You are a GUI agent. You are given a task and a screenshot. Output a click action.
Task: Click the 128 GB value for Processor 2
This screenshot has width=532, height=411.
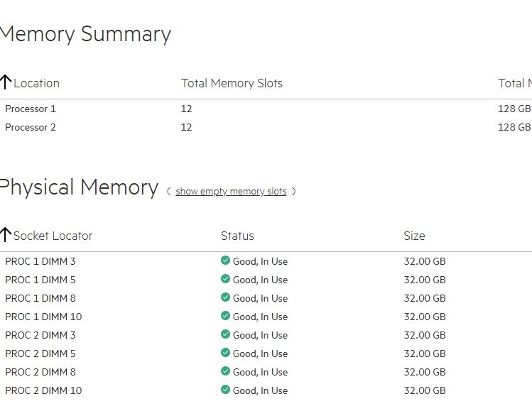(514, 127)
